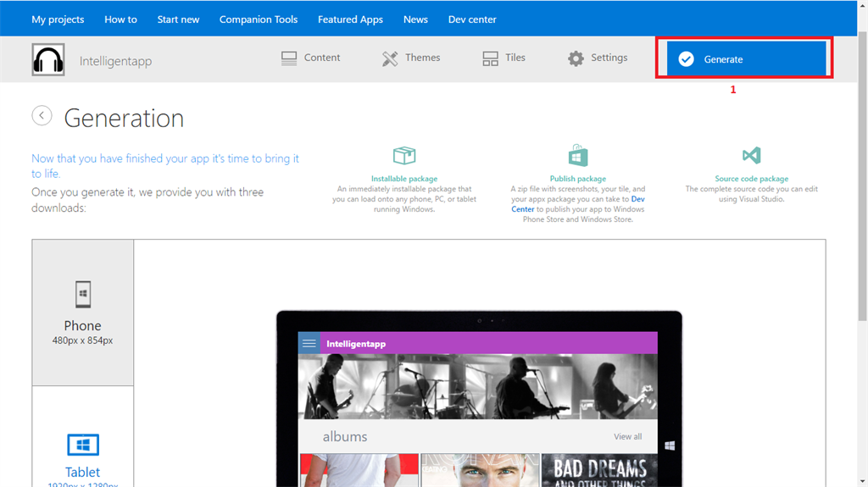This screenshot has height=487, width=868.
Task: Click the Installable package heading
Action: [x=404, y=179]
